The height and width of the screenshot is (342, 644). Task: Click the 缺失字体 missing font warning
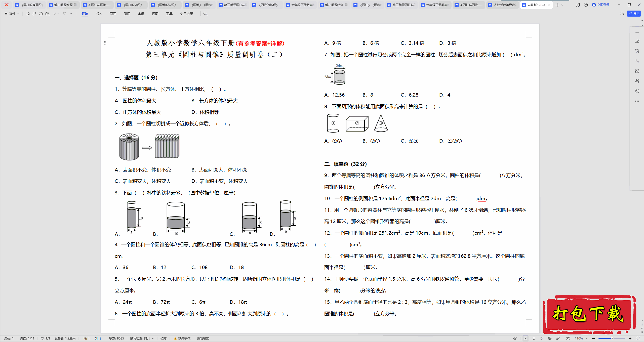pyautogui.click(x=182, y=338)
